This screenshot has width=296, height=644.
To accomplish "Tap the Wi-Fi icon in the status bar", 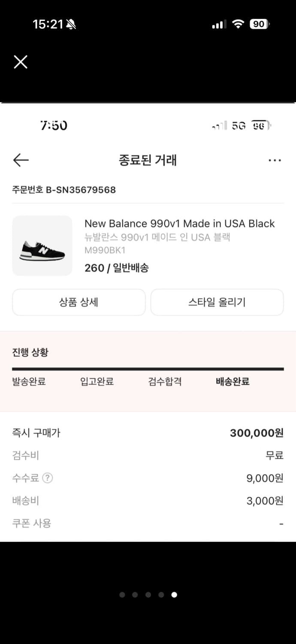I will [x=239, y=24].
